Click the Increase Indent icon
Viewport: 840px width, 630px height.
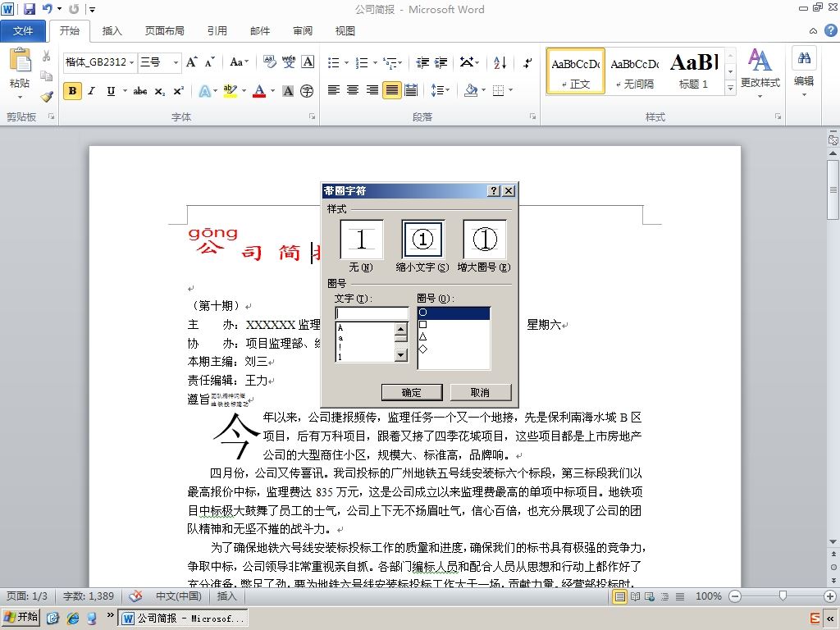click(441, 63)
